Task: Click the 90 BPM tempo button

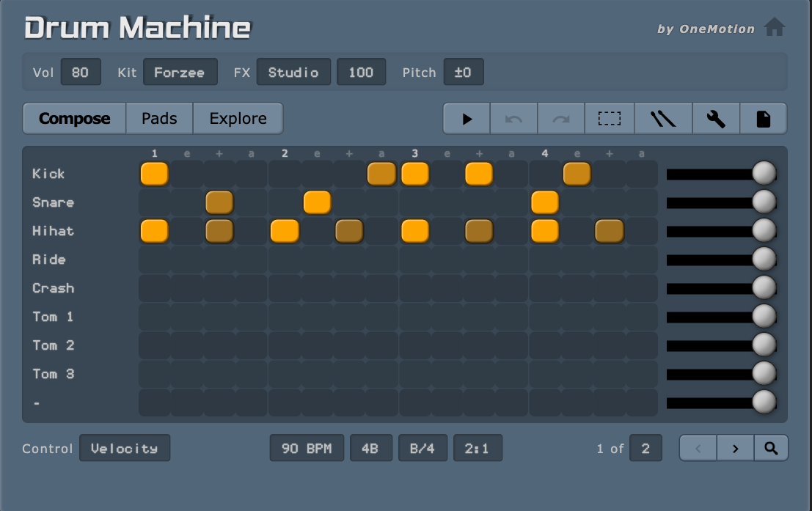Action: pyautogui.click(x=306, y=447)
